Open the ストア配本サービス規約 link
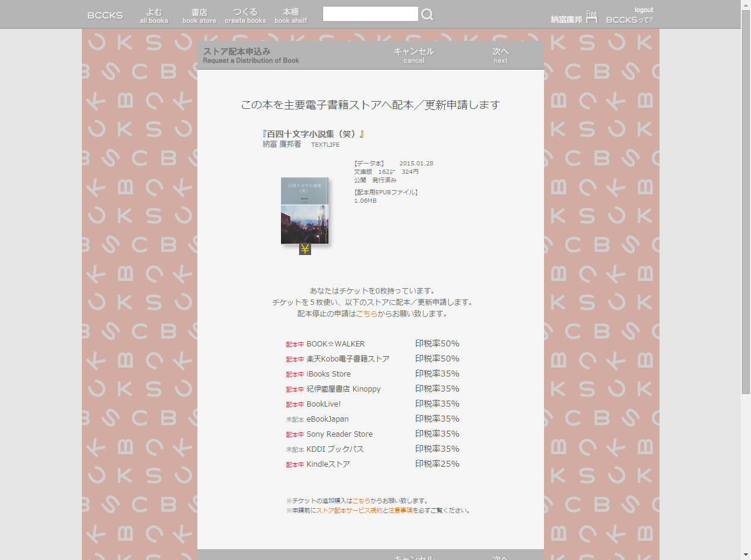 (349, 510)
